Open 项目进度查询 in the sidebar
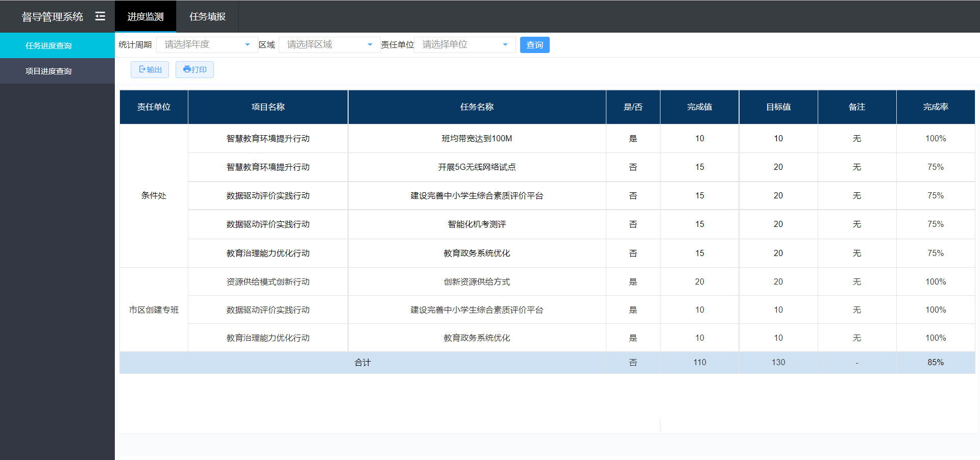The image size is (980, 460). point(57,71)
